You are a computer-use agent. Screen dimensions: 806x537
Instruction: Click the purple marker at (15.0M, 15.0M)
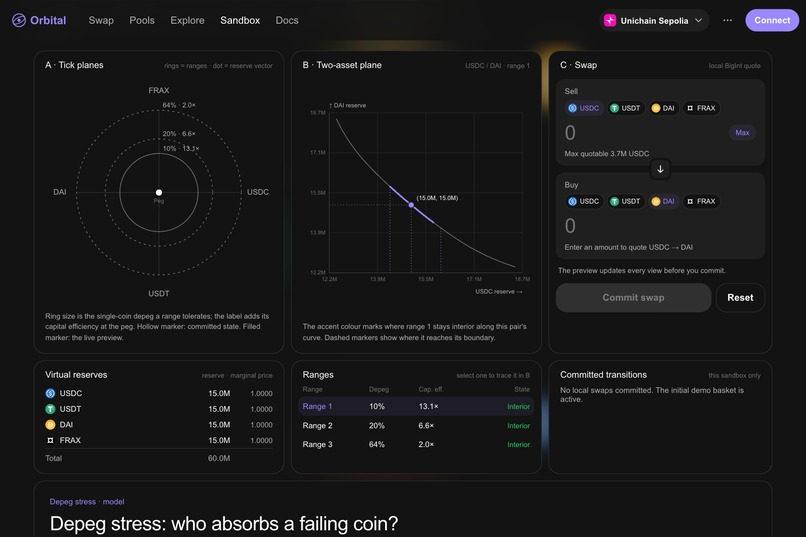tap(411, 205)
